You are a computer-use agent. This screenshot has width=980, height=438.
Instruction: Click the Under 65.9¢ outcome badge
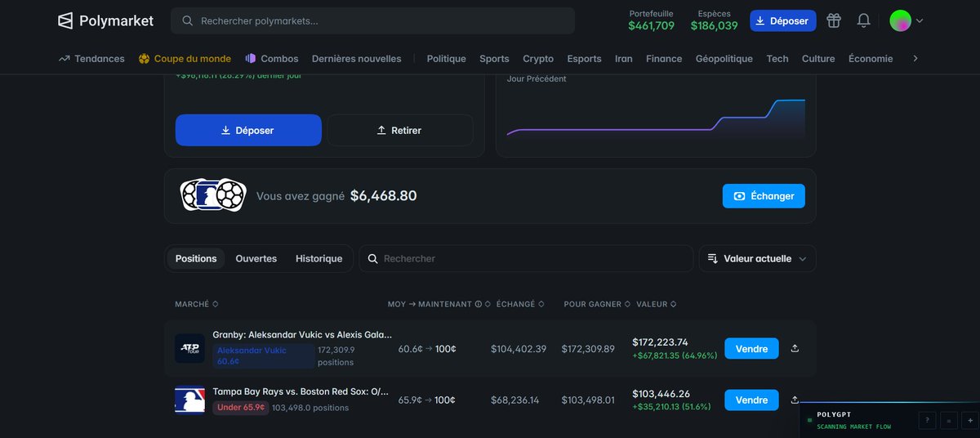point(240,407)
